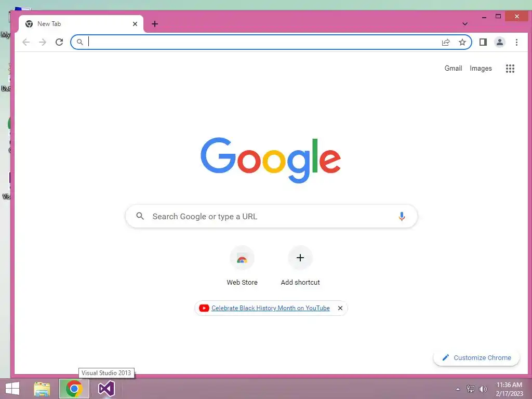Dismiss the Black History Month promo

(x=340, y=308)
